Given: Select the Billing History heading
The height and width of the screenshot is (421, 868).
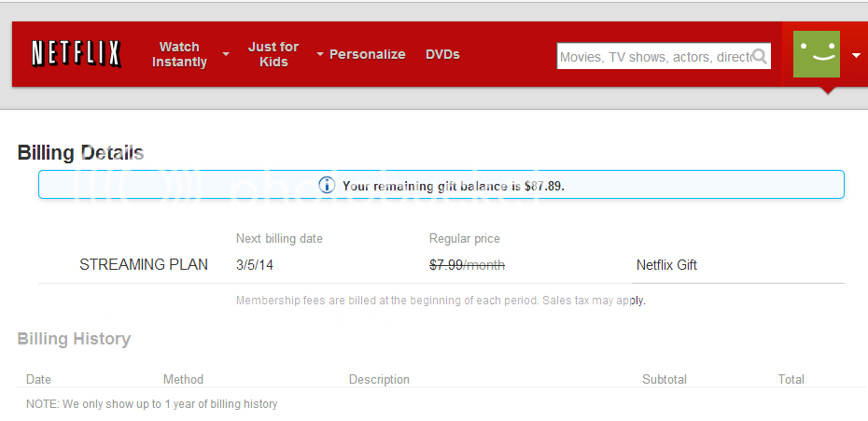Looking at the screenshot, I should 74,339.
